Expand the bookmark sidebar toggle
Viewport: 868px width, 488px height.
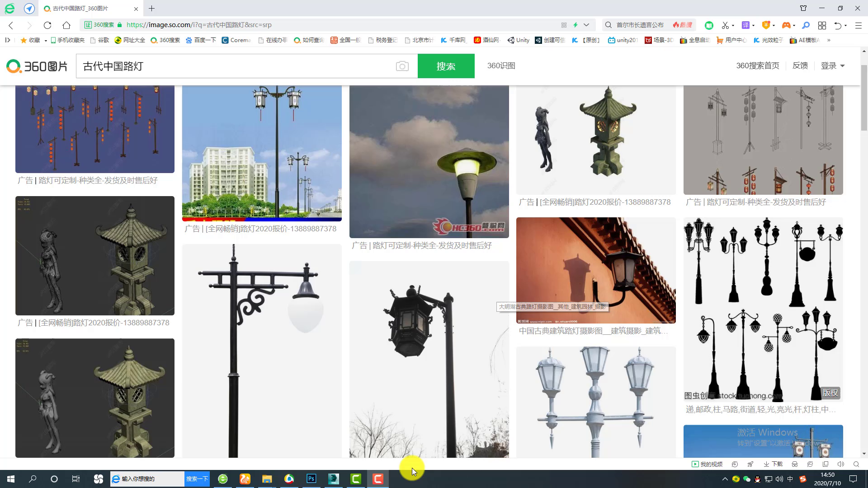tap(8, 40)
